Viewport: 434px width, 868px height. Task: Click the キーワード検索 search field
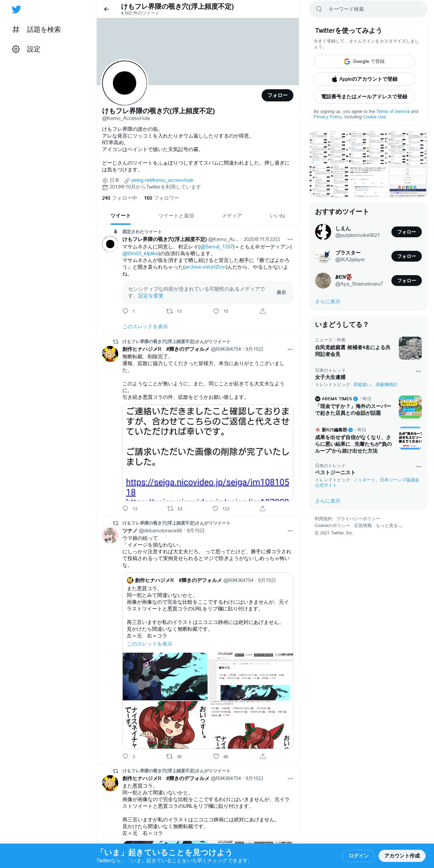pyautogui.click(x=368, y=9)
